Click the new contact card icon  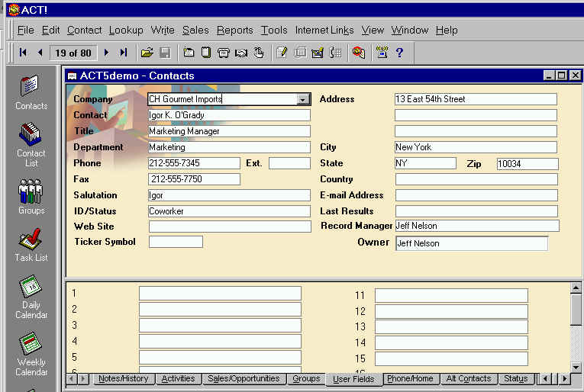(x=189, y=53)
